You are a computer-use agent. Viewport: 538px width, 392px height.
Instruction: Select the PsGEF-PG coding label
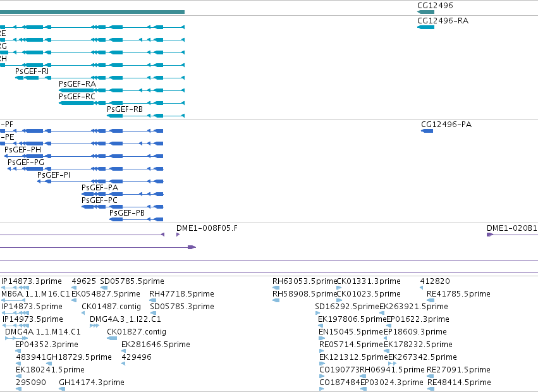[x=26, y=162]
